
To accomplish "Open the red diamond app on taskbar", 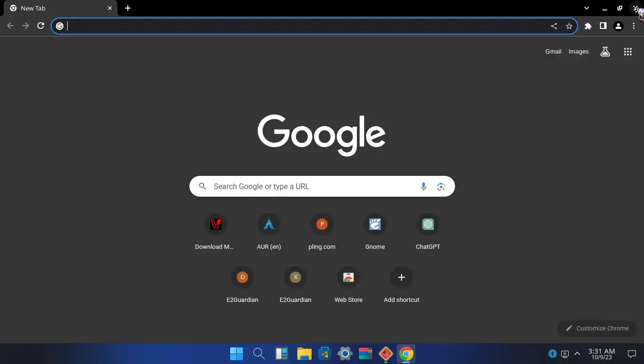I will pyautogui.click(x=386, y=354).
